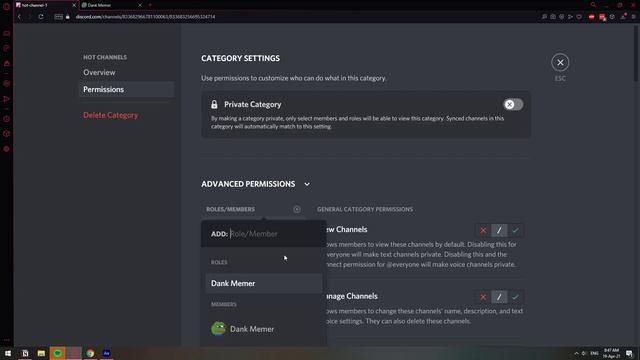Open the camera snapshot icon in toolbar

(x=553, y=17)
